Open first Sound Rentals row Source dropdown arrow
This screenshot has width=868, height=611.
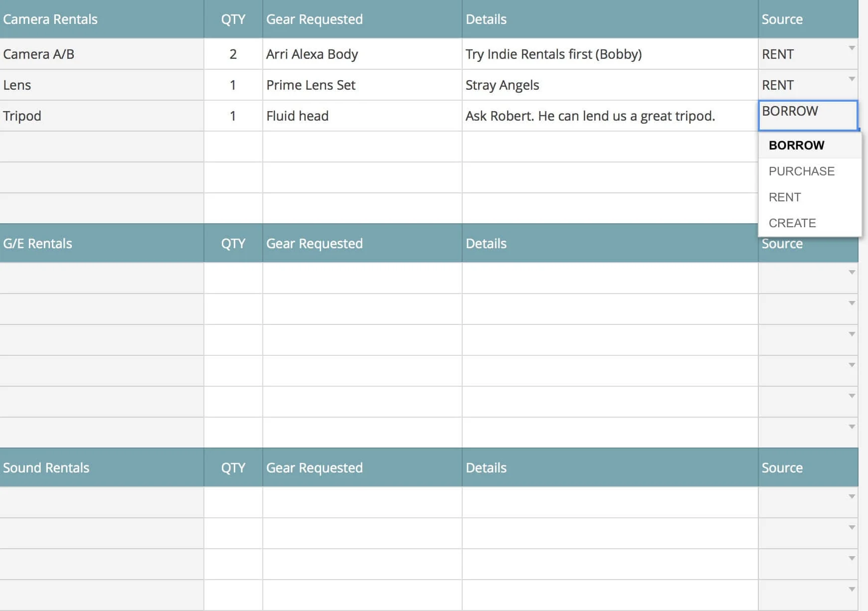(852, 497)
